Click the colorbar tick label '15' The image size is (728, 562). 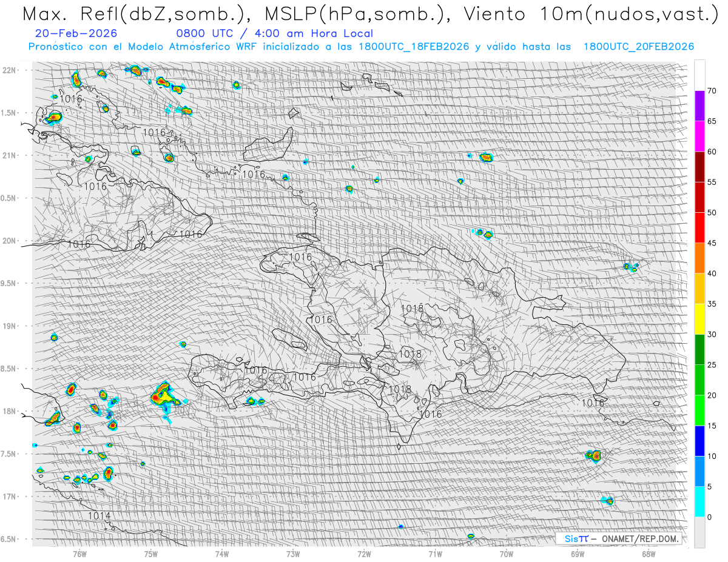tap(712, 426)
